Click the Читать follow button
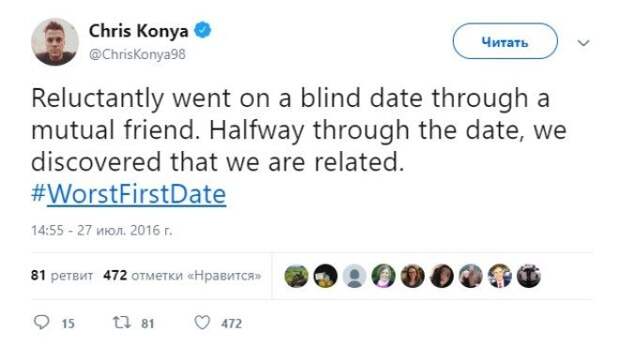Viewport: 620px width, 362px height. pyautogui.click(x=505, y=41)
